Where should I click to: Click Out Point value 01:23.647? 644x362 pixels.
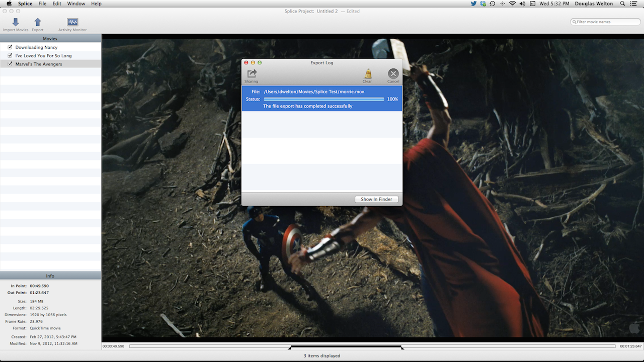click(x=39, y=292)
